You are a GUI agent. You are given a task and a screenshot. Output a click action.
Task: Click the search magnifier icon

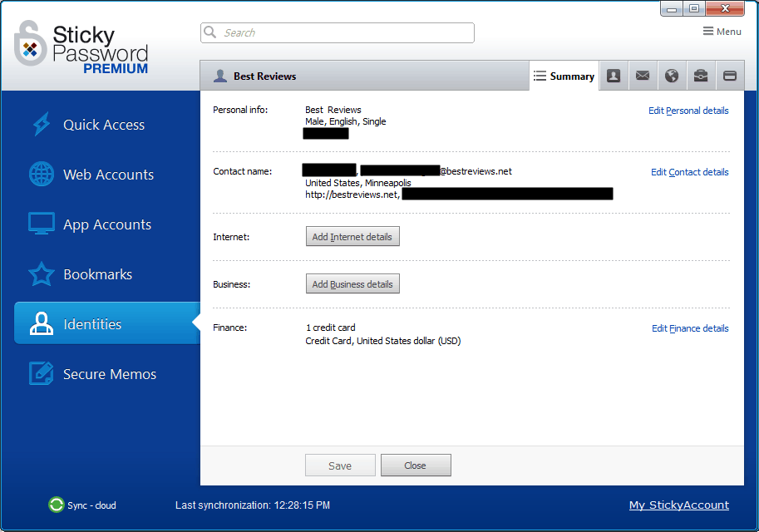(x=210, y=32)
